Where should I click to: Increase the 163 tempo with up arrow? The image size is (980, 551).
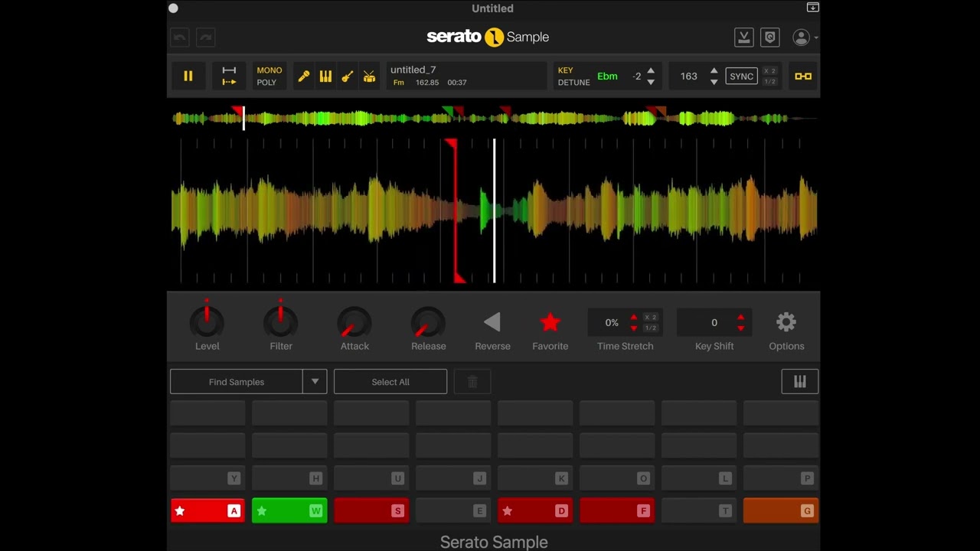714,70
